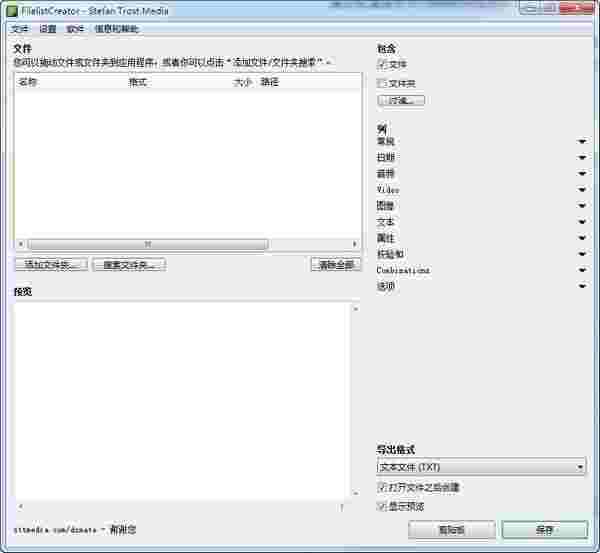
Task: Open the 信息和帮助 menu
Action: [x=117, y=29]
